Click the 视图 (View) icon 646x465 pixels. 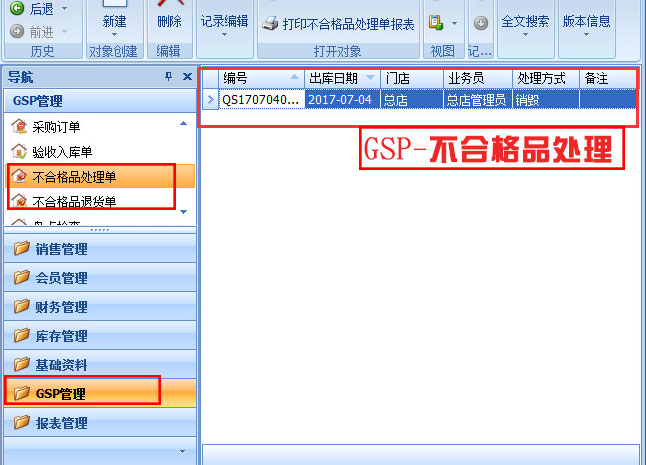tap(435, 23)
